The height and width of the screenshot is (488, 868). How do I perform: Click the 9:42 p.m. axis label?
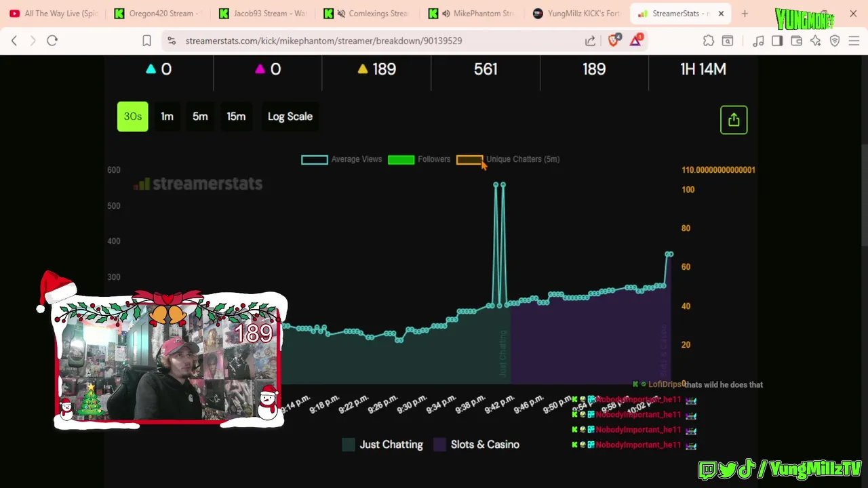[500, 405]
